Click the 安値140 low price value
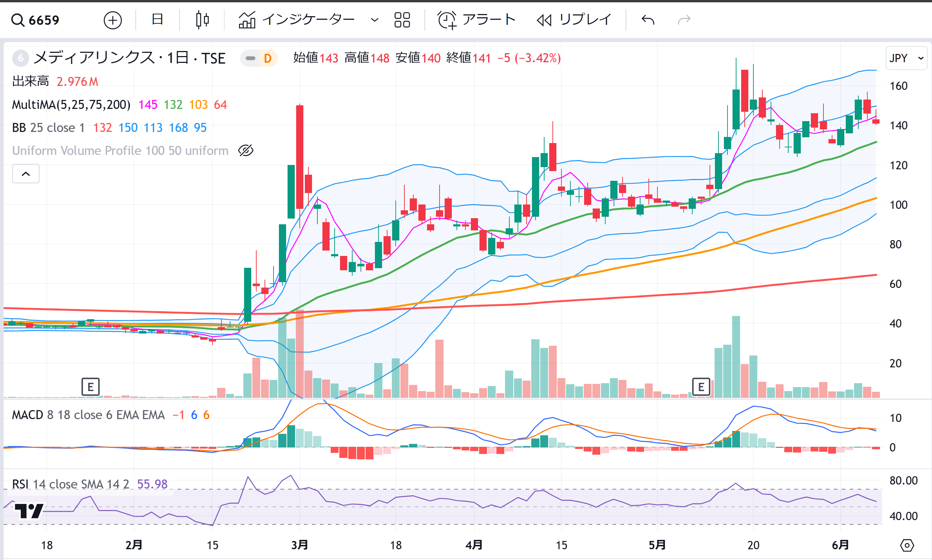The height and width of the screenshot is (560, 932). pos(418,58)
